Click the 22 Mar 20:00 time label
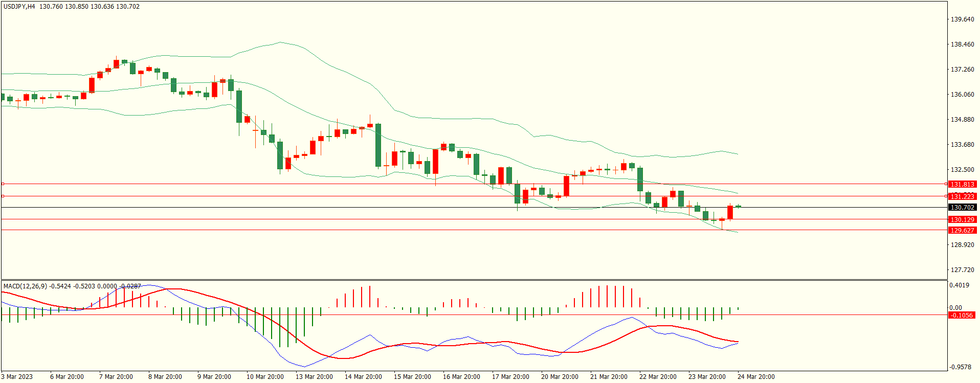 658,377
